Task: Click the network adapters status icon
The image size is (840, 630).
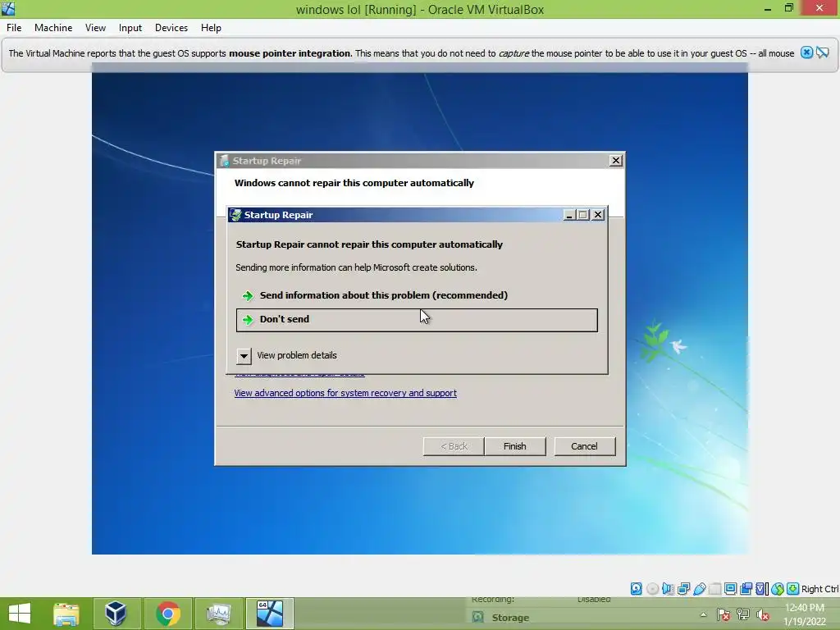Action: [x=683, y=589]
